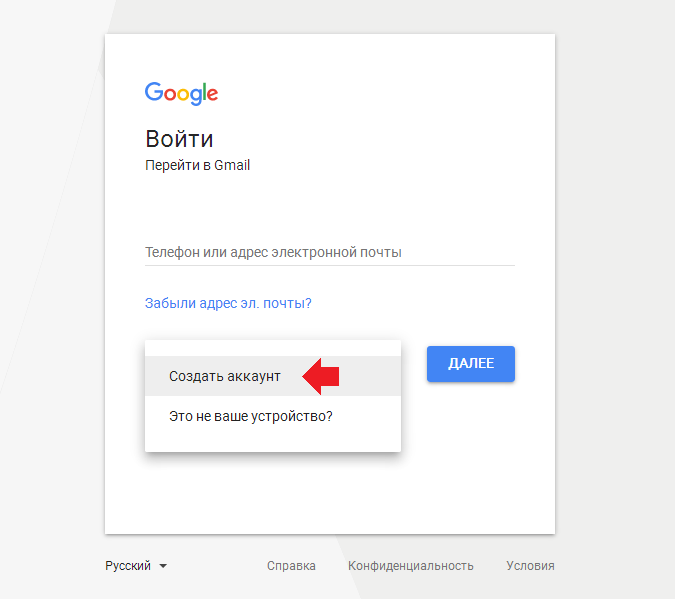The image size is (675, 599).
Task: Click empty white space at the card's bottom
Action: point(330,500)
